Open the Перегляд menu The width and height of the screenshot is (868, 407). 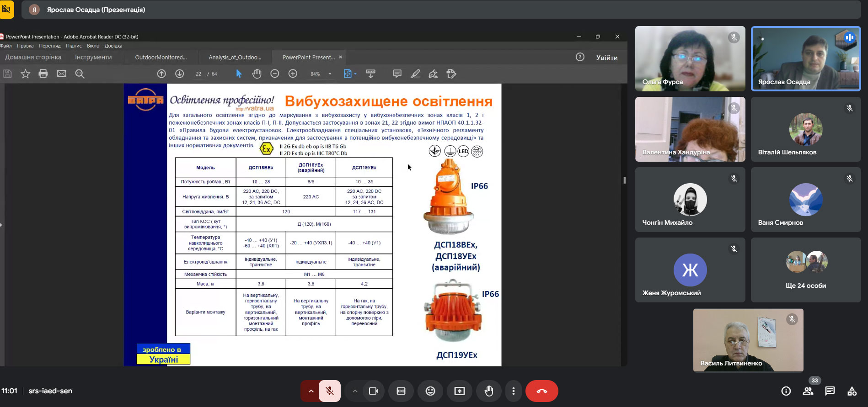50,46
